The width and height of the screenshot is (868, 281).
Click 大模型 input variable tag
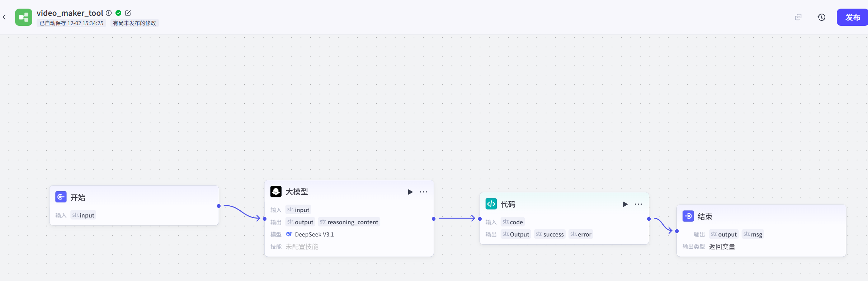click(298, 210)
